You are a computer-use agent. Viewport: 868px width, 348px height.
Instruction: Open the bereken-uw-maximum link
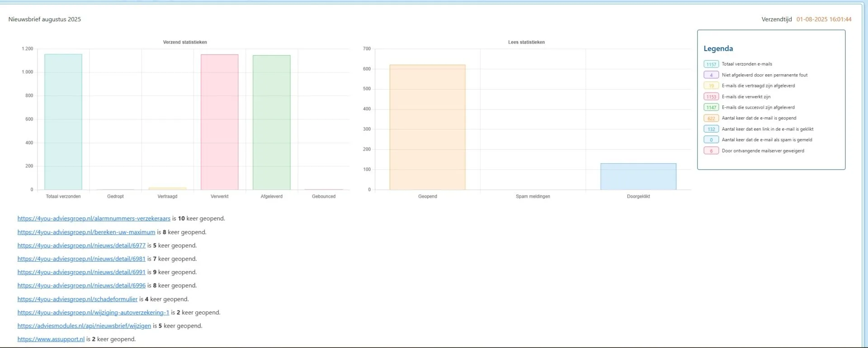[x=86, y=232]
